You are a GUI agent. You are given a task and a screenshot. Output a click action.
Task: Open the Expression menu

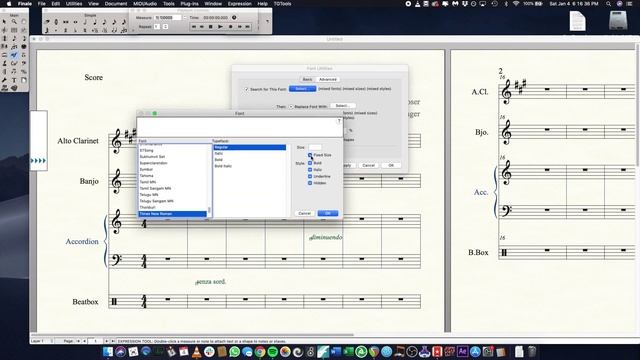coord(240,4)
